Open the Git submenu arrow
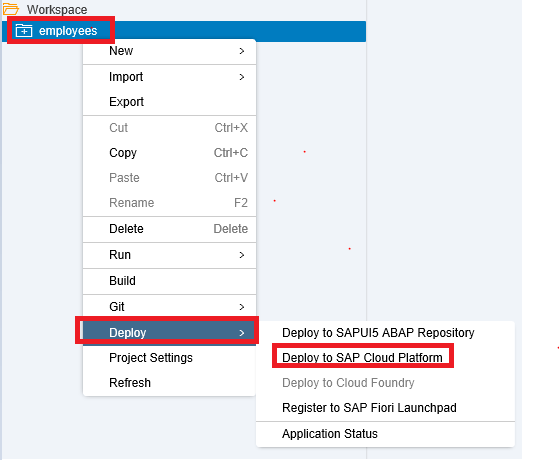Screen dimensions: 559x460 coord(242,307)
